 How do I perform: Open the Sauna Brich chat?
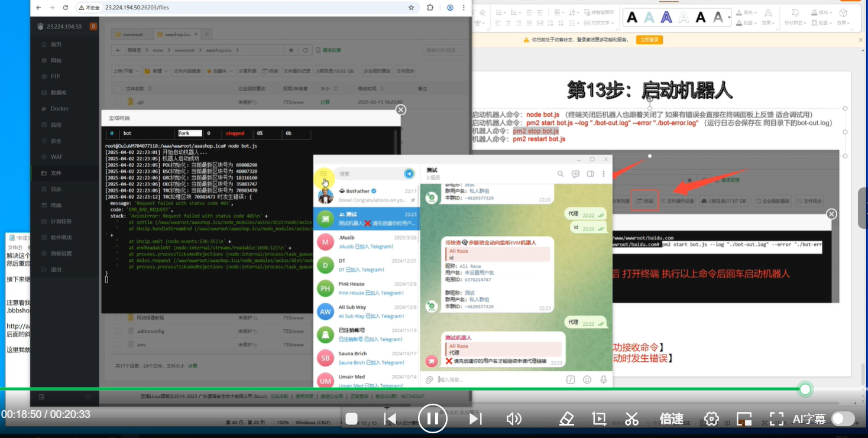(366, 358)
